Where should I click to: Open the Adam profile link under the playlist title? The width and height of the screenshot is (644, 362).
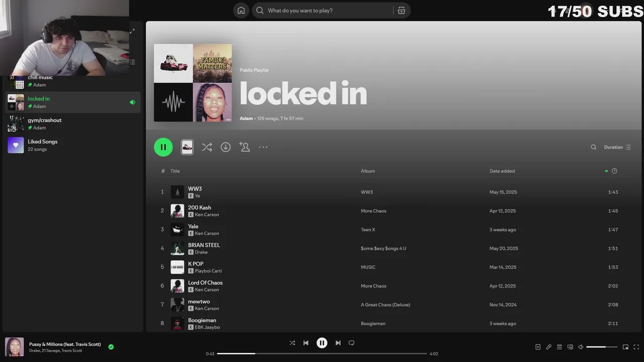click(246, 119)
